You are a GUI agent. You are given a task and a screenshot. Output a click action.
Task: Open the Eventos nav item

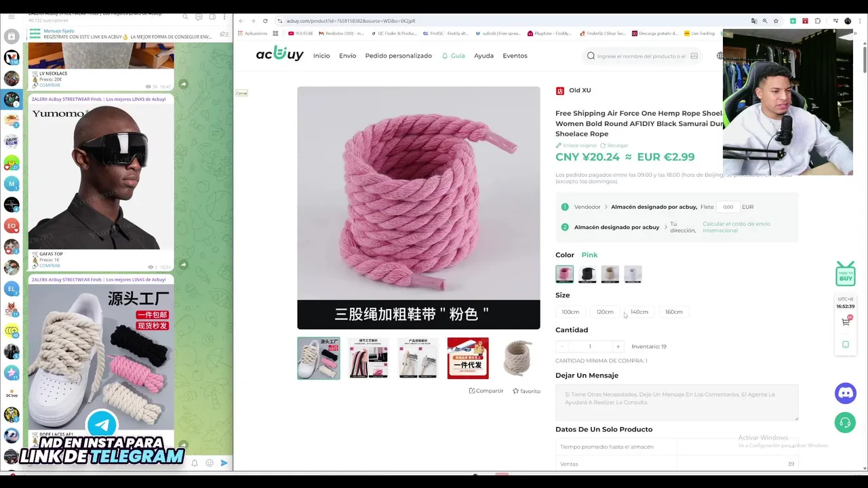click(x=515, y=56)
